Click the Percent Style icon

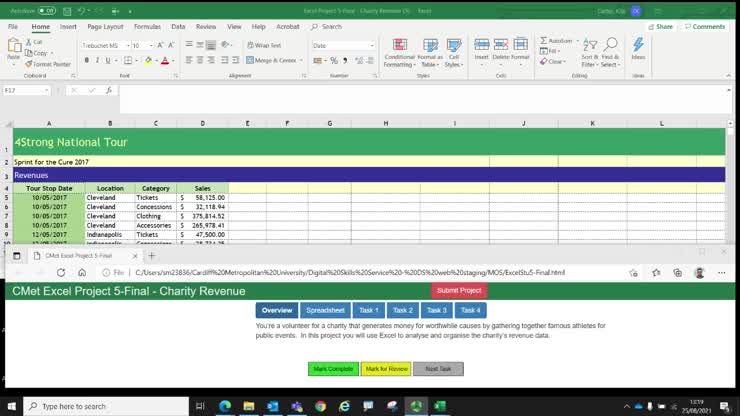pyautogui.click(x=334, y=60)
